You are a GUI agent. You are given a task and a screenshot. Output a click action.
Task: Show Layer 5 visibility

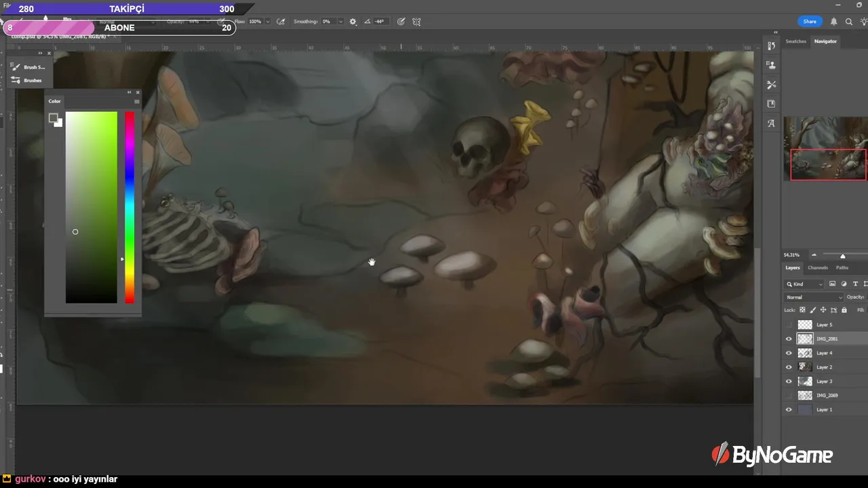coord(789,325)
